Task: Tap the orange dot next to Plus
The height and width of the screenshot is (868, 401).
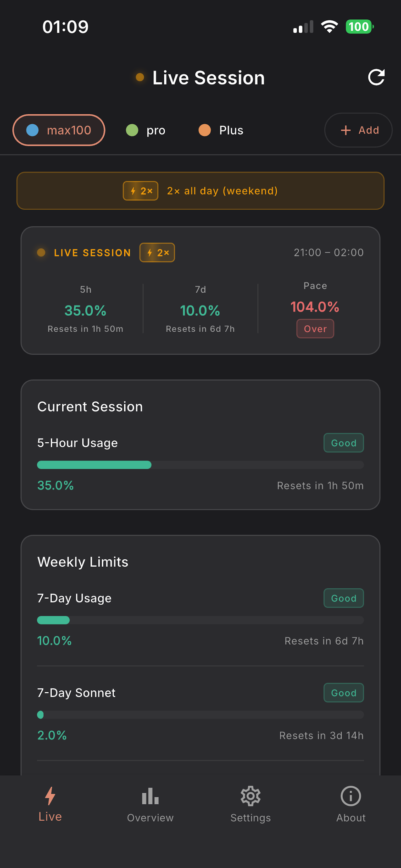Action: 205,130
